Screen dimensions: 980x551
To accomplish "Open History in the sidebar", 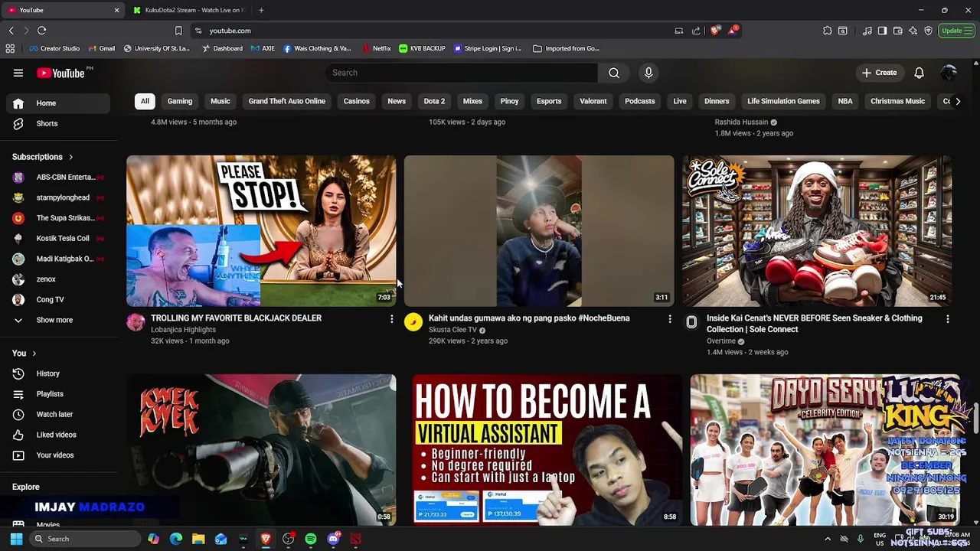I will coord(59,373).
